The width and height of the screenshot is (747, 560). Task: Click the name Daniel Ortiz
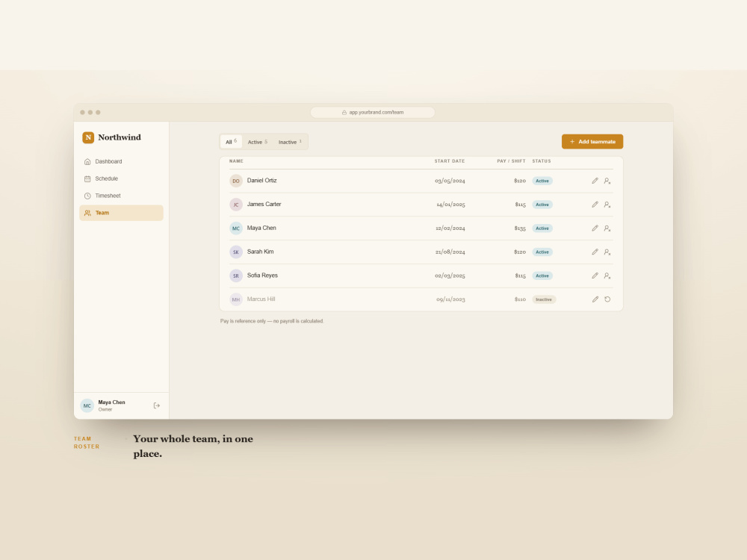coord(261,181)
